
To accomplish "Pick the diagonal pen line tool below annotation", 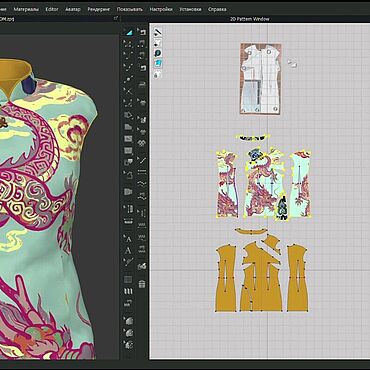I will tap(128, 262).
